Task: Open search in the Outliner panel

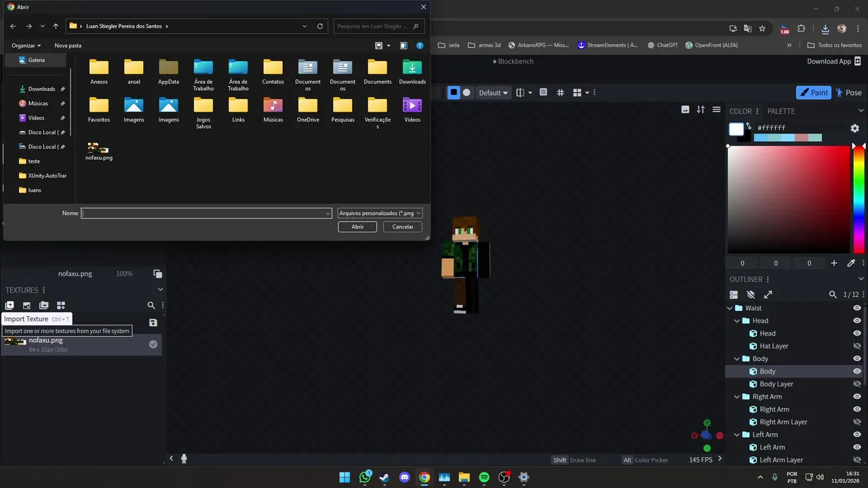Action: pyautogui.click(x=833, y=295)
